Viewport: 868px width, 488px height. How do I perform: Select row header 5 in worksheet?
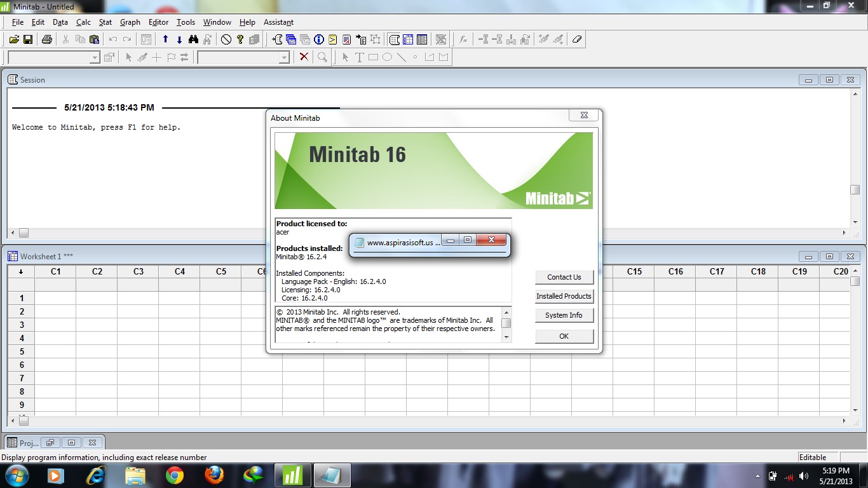click(x=22, y=351)
